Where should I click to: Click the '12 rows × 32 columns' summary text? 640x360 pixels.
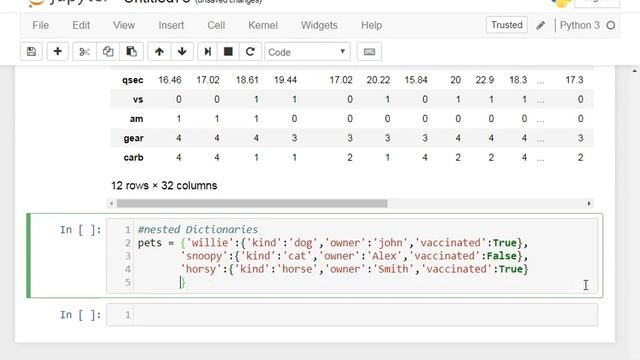coord(164,186)
